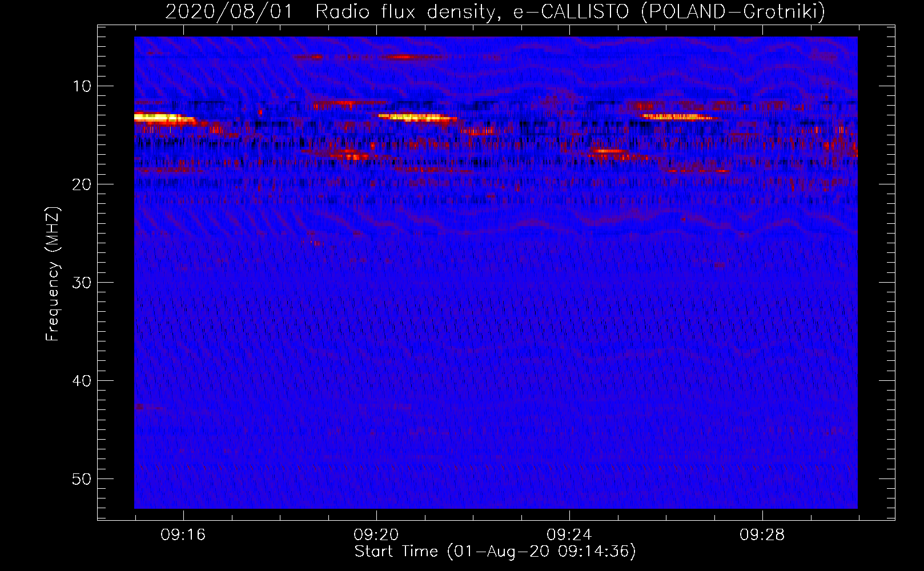This screenshot has height=571, width=924.
Task: Click the 09:24 time tick label
Action: point(569,535)
